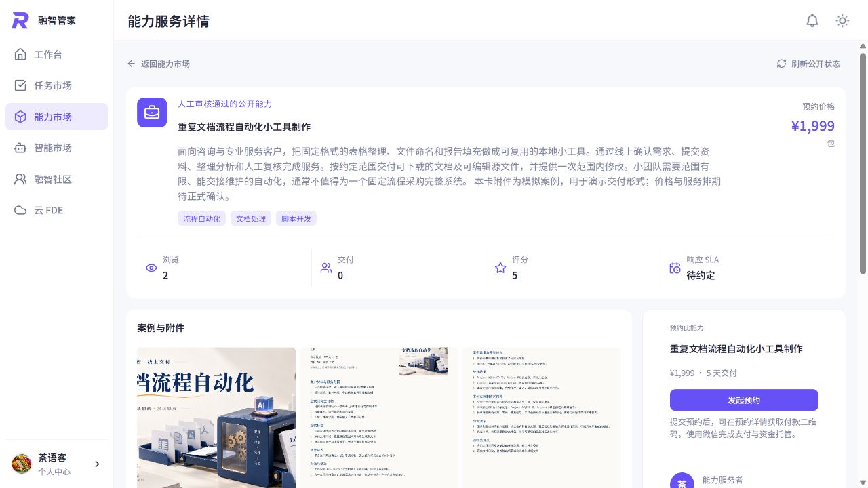Click 返回能力市场 back link

pyautogui.click(x=159, y=64)
